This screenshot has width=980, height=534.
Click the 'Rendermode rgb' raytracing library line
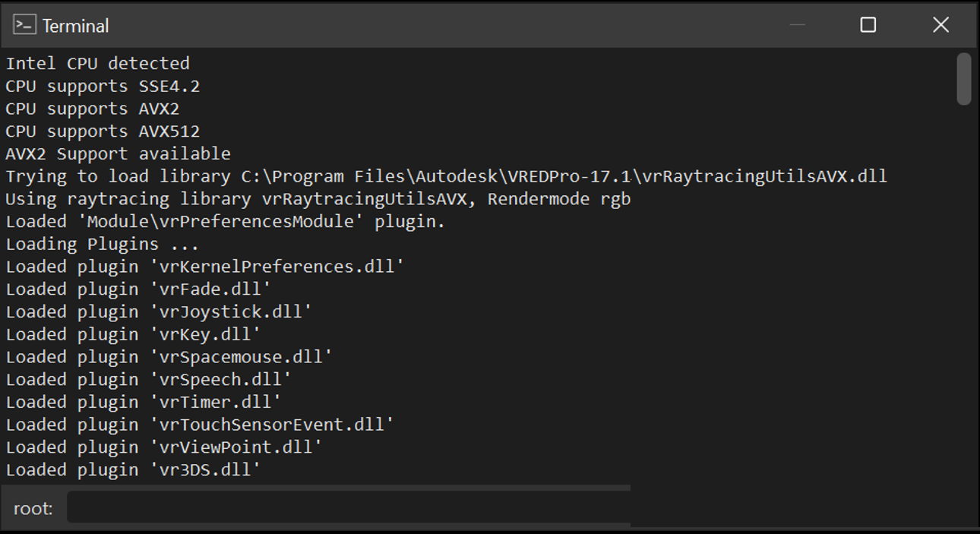(318, 199)
